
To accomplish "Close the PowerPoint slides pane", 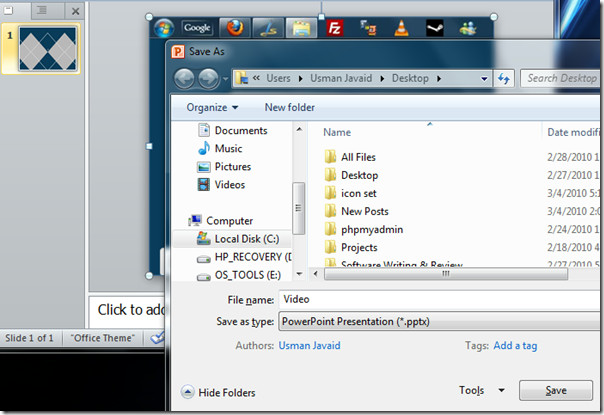I will [76, 11].
